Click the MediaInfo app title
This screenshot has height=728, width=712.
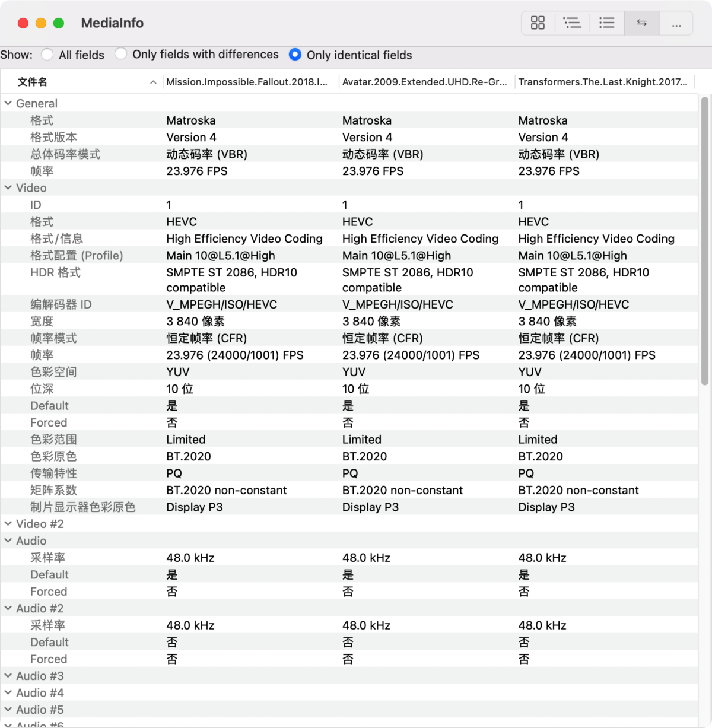[112, 23]
